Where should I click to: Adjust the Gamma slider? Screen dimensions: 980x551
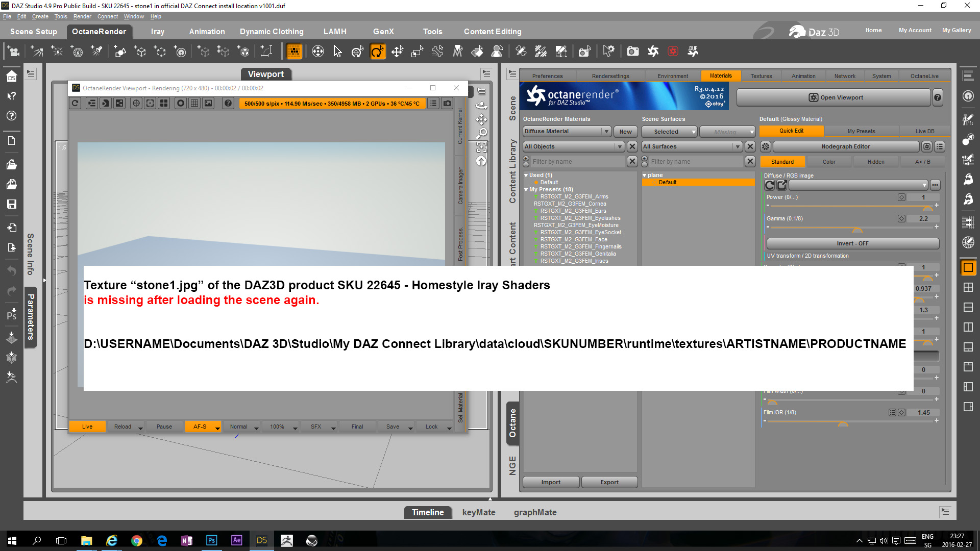tap(857, 228)
